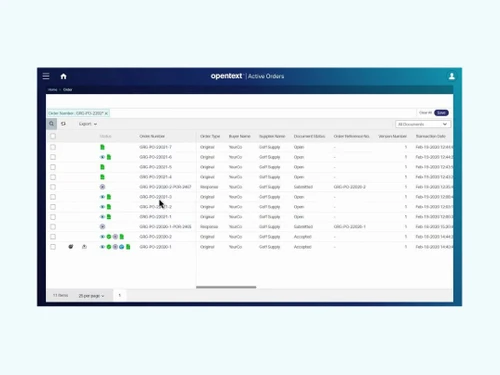Go to the Home page icon
The image size is (500, 375).
coord(63,76)
